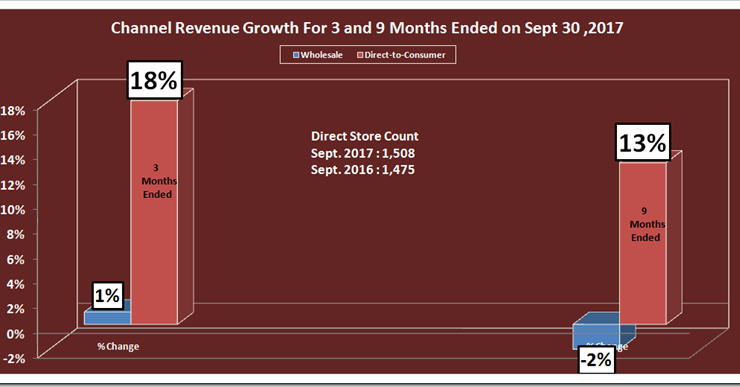The width and height of the screenshot is (740, 387).
Task: Click the 18% axis tick label
Action: [x=13, y=111]
